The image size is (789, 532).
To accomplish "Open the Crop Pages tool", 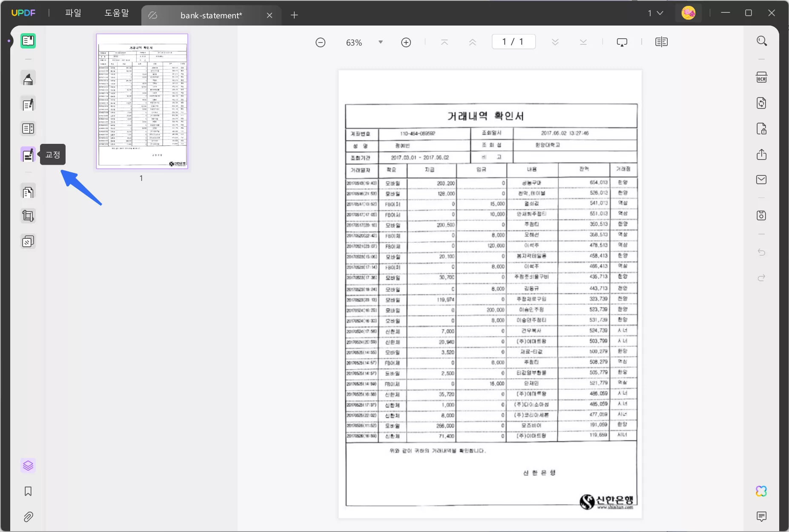I will [28, 216].
